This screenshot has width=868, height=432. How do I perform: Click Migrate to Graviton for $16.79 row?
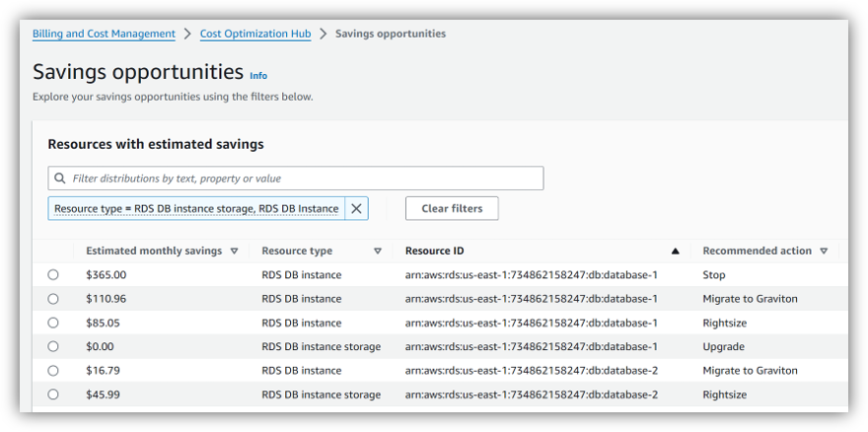pyautogui.click(x=750, y=370)
